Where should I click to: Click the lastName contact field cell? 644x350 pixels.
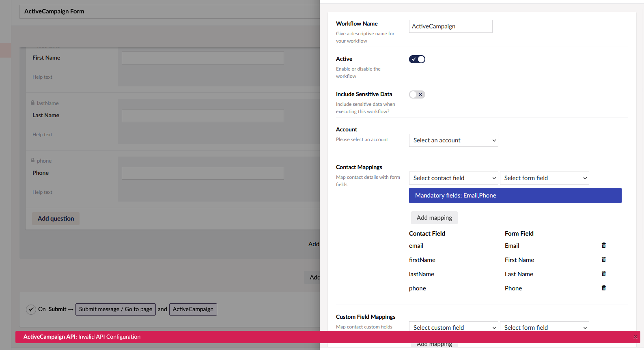pos(422,274)
